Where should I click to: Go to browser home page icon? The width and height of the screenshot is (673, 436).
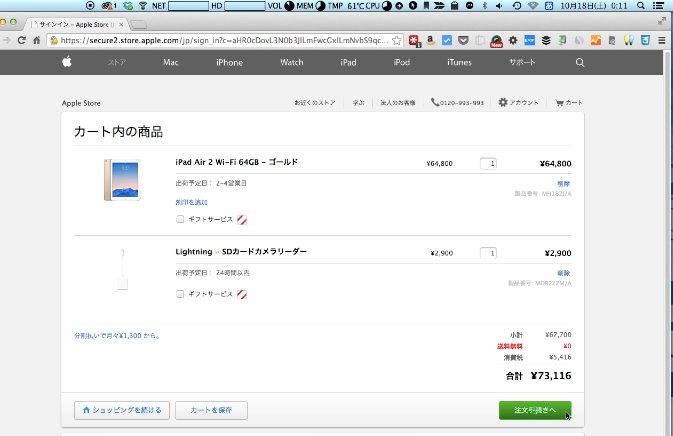click(x=37, y=40)
